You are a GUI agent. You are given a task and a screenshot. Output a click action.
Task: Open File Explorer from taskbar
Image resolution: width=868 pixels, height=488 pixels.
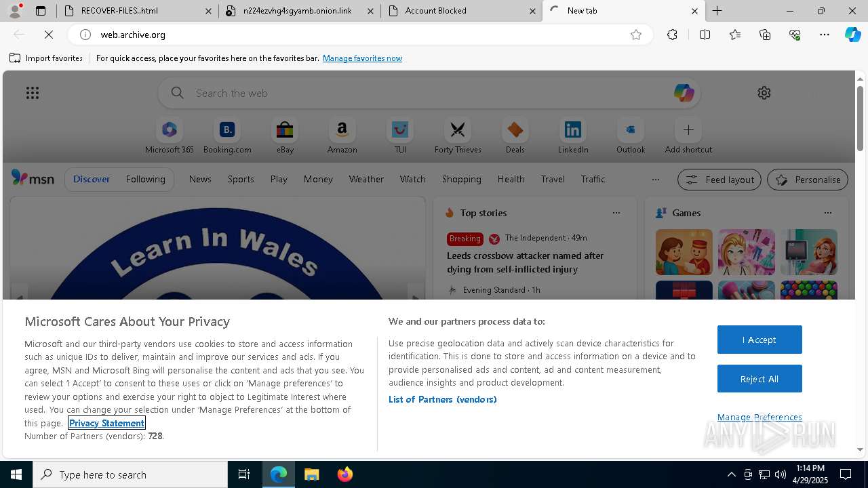click(x=311, y=474)
